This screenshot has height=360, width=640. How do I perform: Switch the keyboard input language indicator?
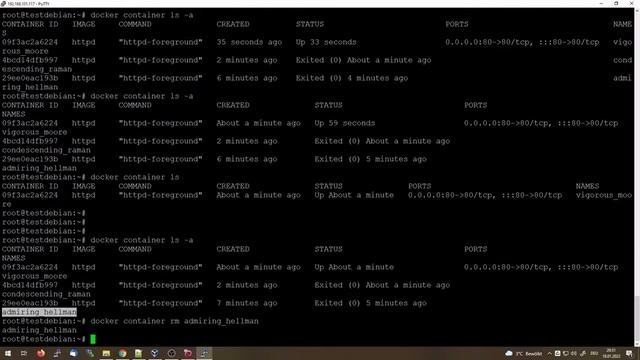[594, 353]
